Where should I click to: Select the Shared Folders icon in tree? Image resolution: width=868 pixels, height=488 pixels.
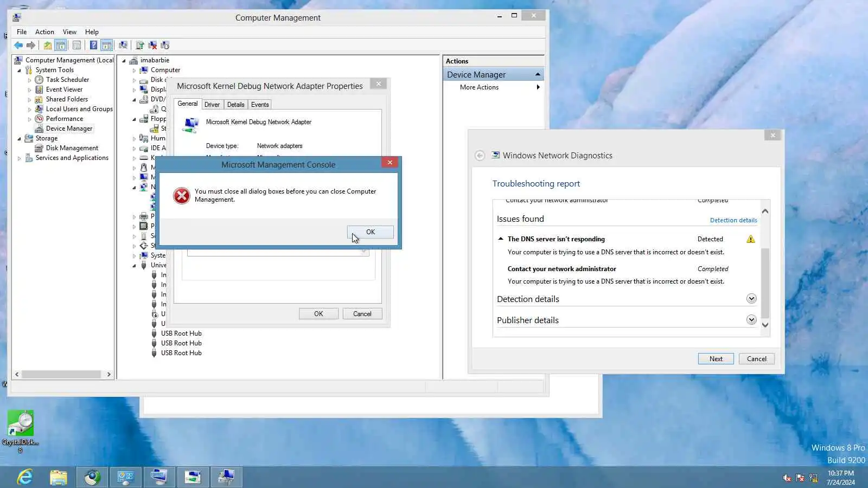point(39,99)
